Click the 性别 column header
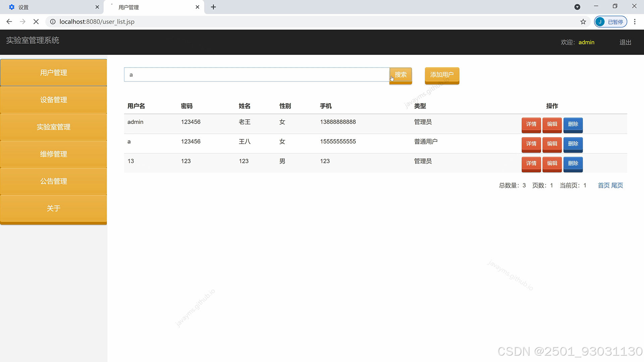644x362 pixels. (x=285, y=106)
